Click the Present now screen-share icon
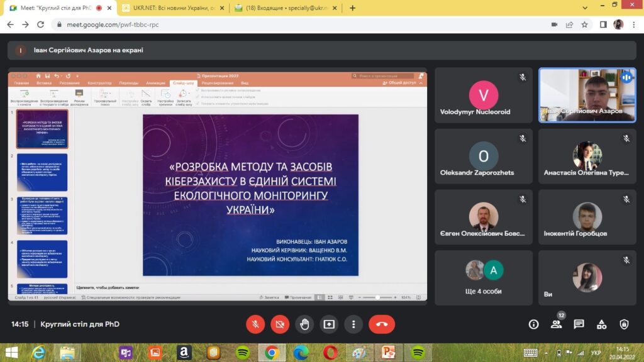 click(x=329, y=324)
